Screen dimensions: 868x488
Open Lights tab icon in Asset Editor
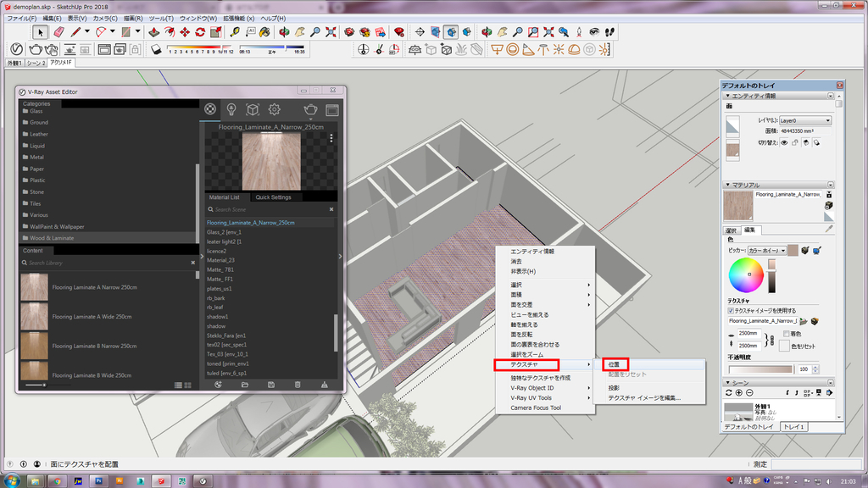pos(231,109)
